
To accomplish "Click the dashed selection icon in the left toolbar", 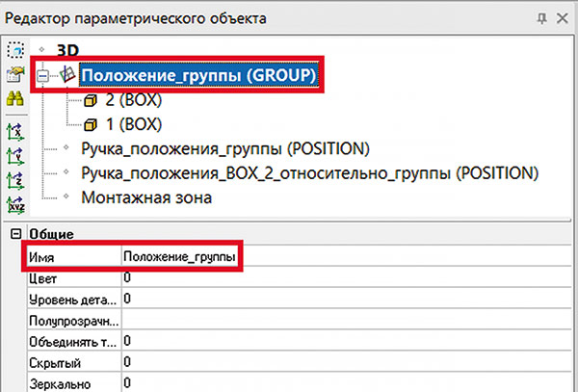I will click(15, 50).
